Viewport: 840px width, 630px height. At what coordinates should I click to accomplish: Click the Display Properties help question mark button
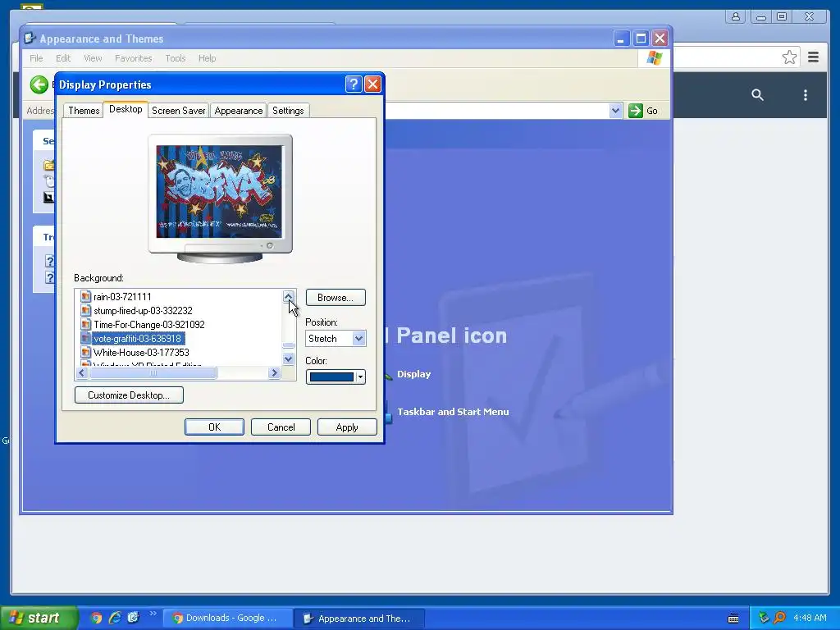coord(354,84)
